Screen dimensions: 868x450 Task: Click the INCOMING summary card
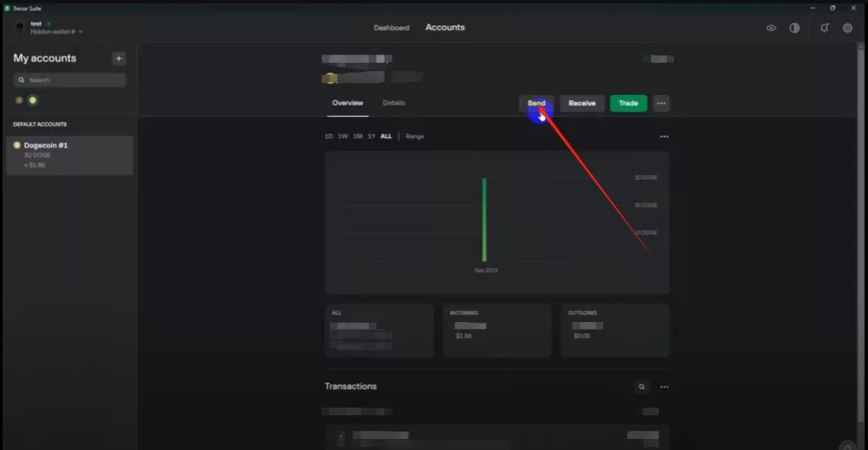(x=497, y=330)
